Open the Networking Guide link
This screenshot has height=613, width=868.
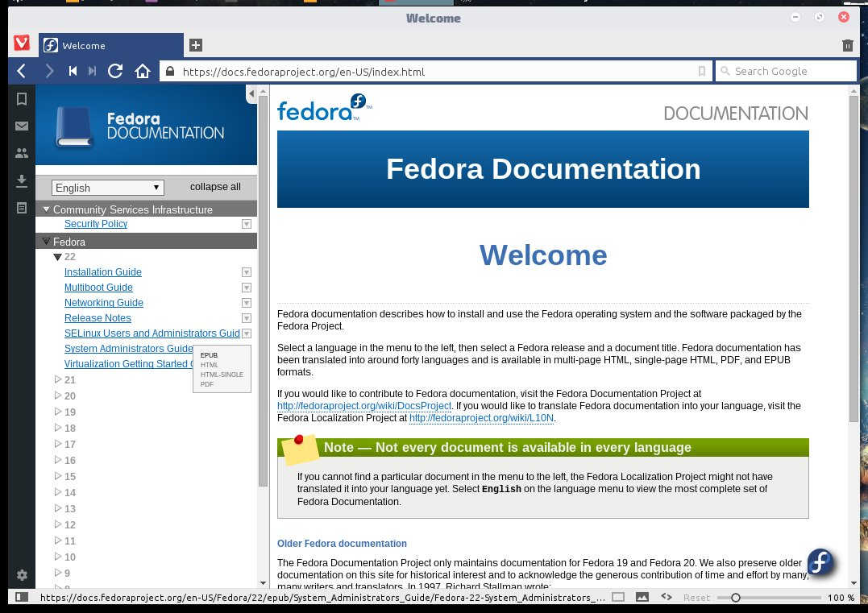pyautogui.click(x=103, y=303)
